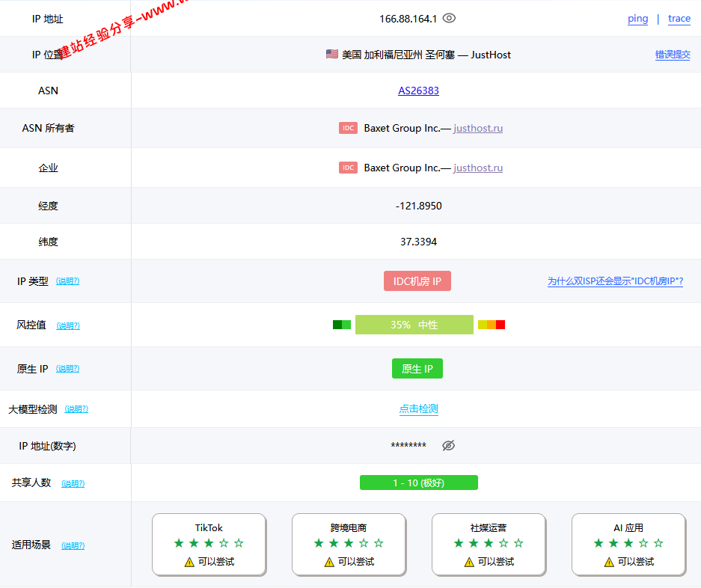Click the longitude value -121.8950
The width and height of the screenshot is (701, 588).
418,206
